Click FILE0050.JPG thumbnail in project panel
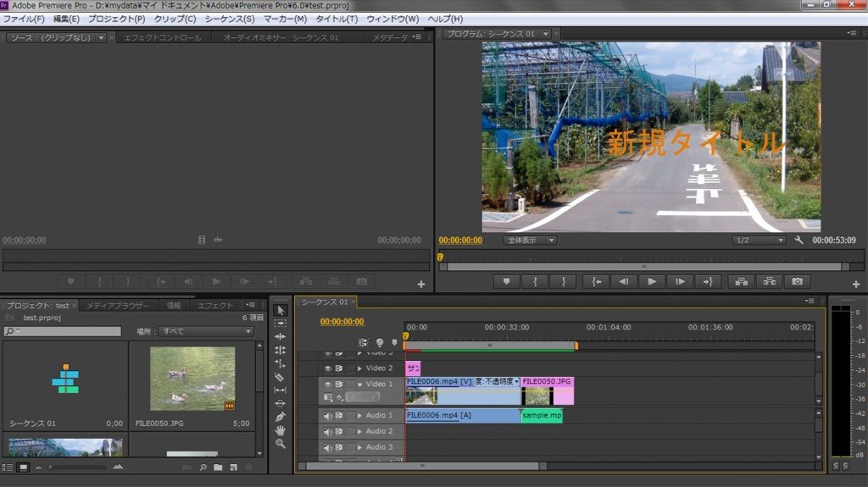This screenshot has height=487, width=868. (192, 379)
